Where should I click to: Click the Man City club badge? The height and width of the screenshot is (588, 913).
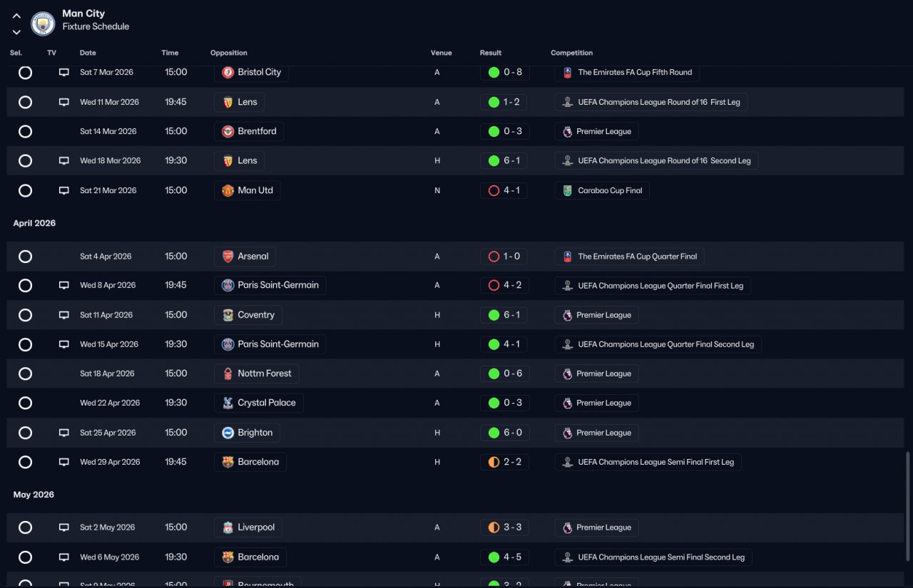tap(43, 24)
